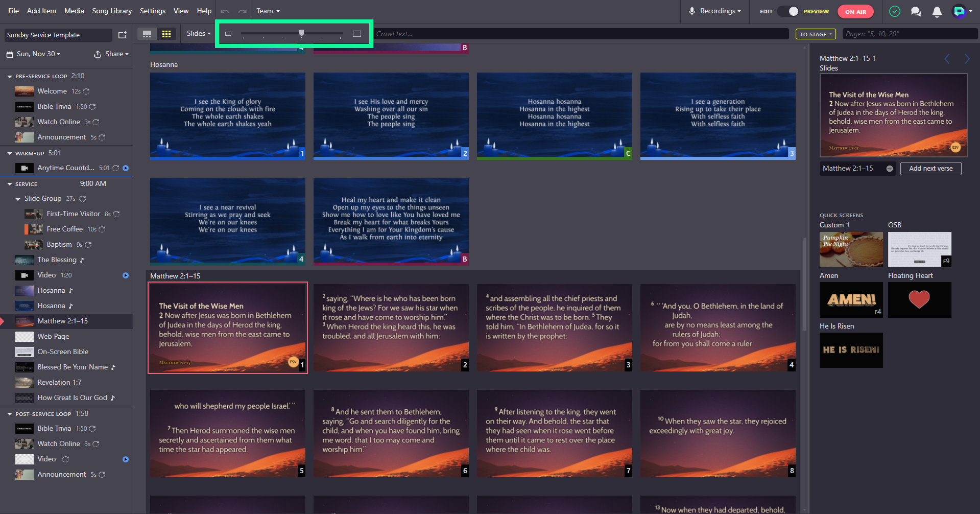
Task: Click the redo arrow icon
Action: point(243,11)
